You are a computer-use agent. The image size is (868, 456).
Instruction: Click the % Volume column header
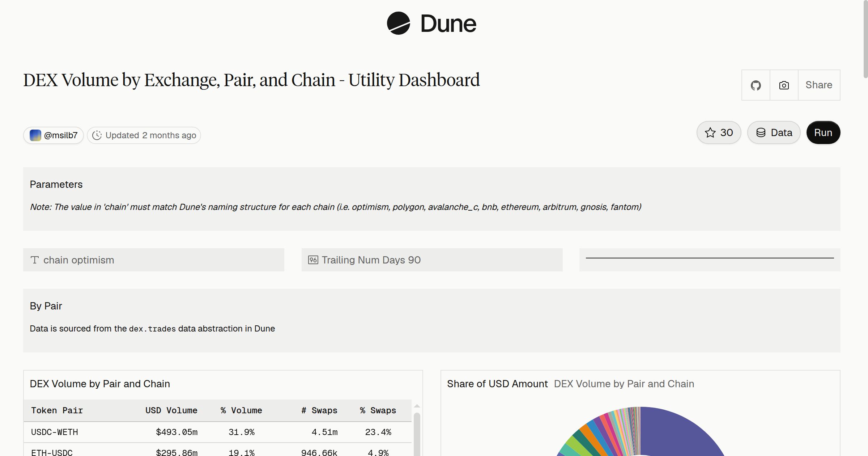point(242,410)
